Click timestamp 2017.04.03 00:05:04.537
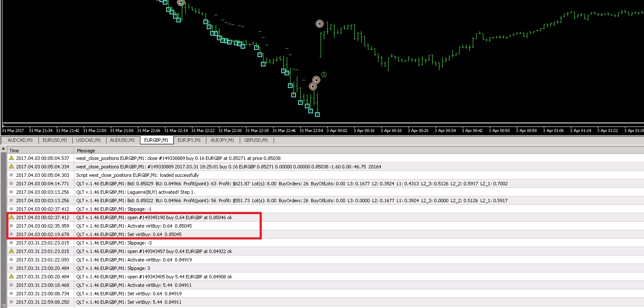Screen dimensions: 644x308 (42, 158)
